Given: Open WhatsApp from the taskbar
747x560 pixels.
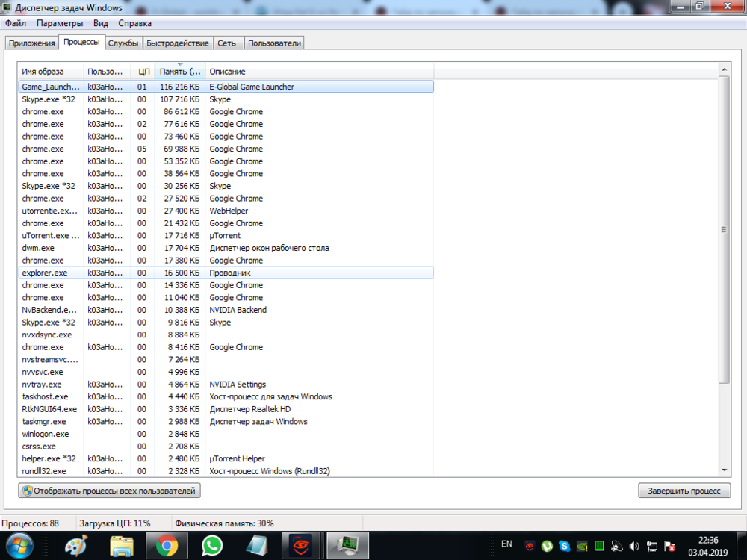Looking at the screenshot, I should [x=212, y=546].
